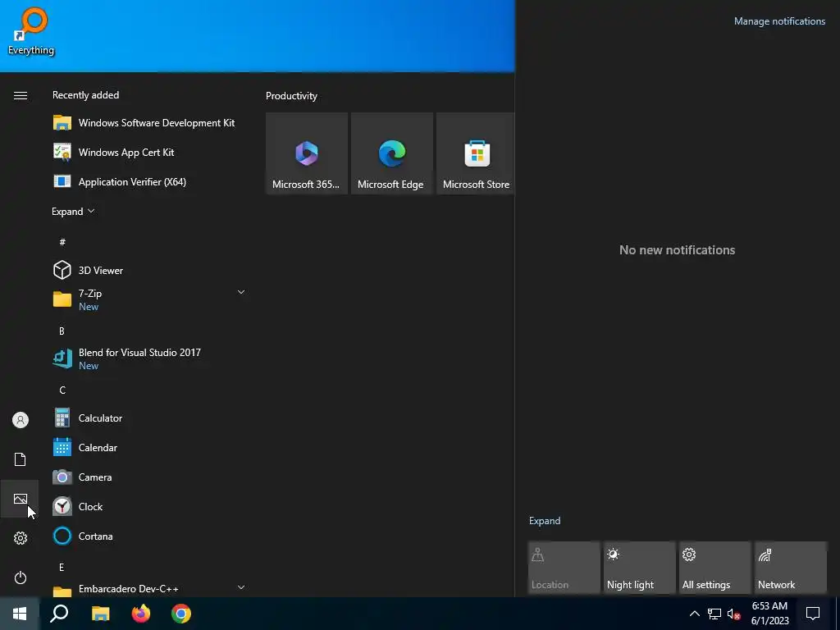
Task: Open Calendar app
Action: click(149, 447)
